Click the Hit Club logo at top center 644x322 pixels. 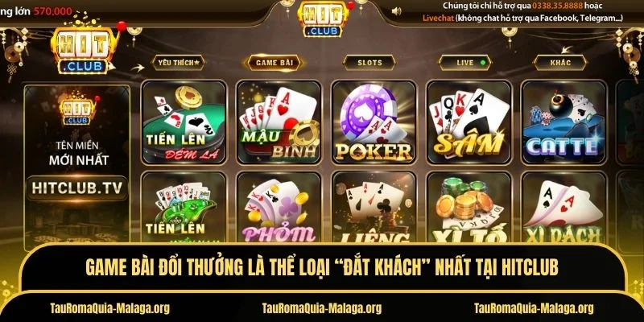(325, 19)
